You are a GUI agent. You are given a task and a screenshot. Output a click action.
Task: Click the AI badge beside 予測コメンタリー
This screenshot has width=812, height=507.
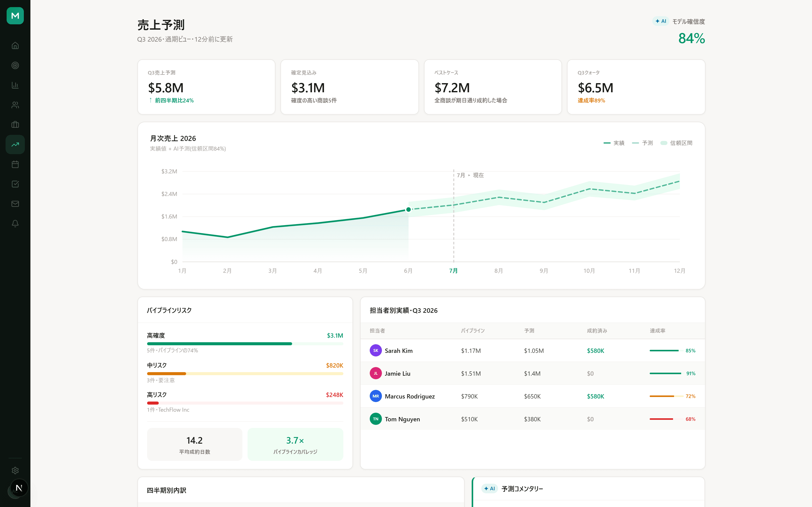(x=489, y=488)
